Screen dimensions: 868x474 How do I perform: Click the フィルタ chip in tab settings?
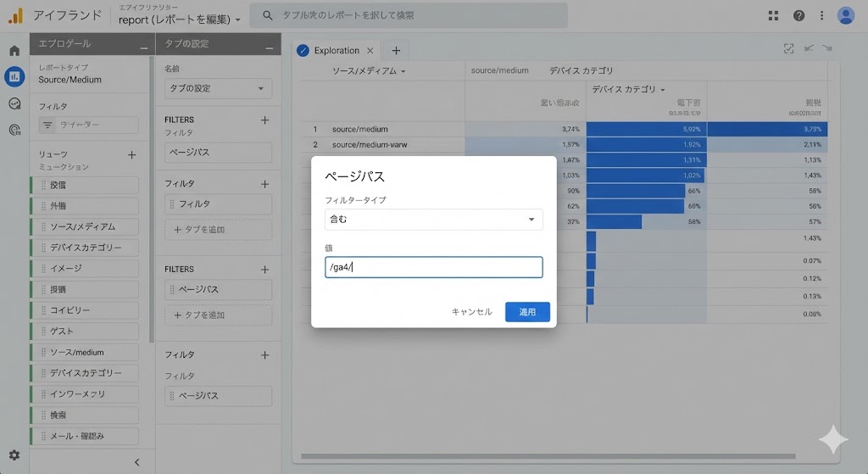point(218,204)
